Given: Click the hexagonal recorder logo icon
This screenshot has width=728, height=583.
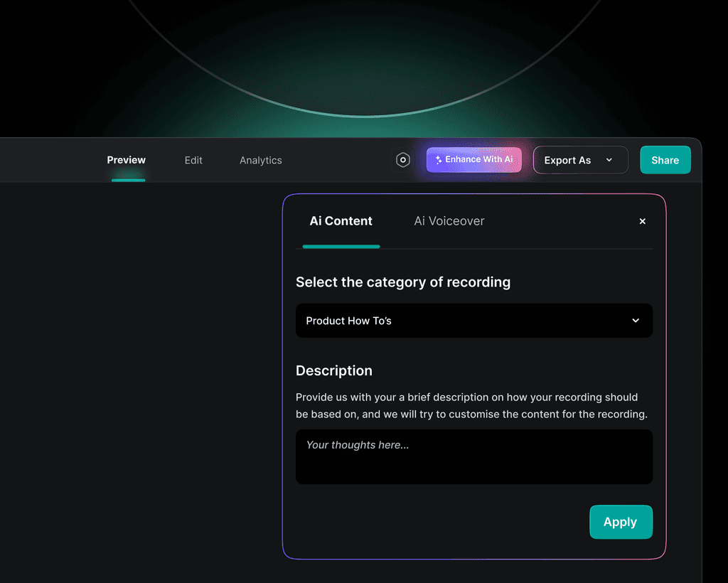Looking at the screenshot, I should pyautogui.click(x=402, y=160).
